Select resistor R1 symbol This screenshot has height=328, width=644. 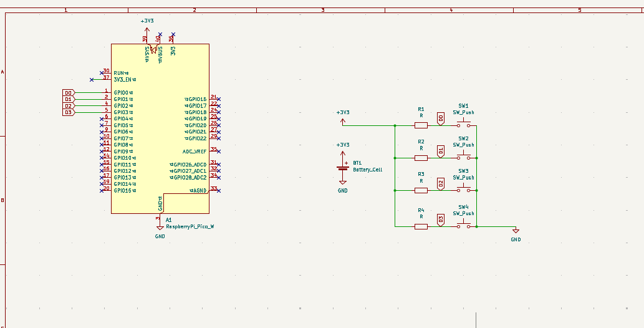[421, 125]
